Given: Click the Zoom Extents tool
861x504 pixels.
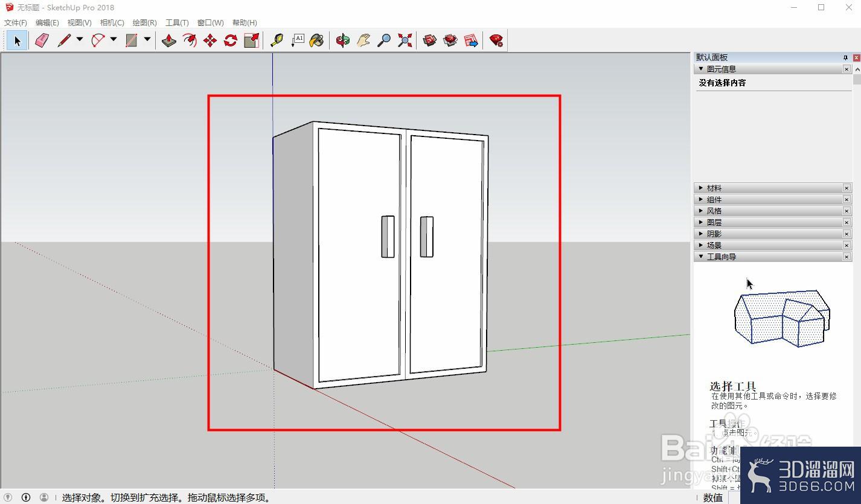Looking at the screenshot, I should (405, 40).
